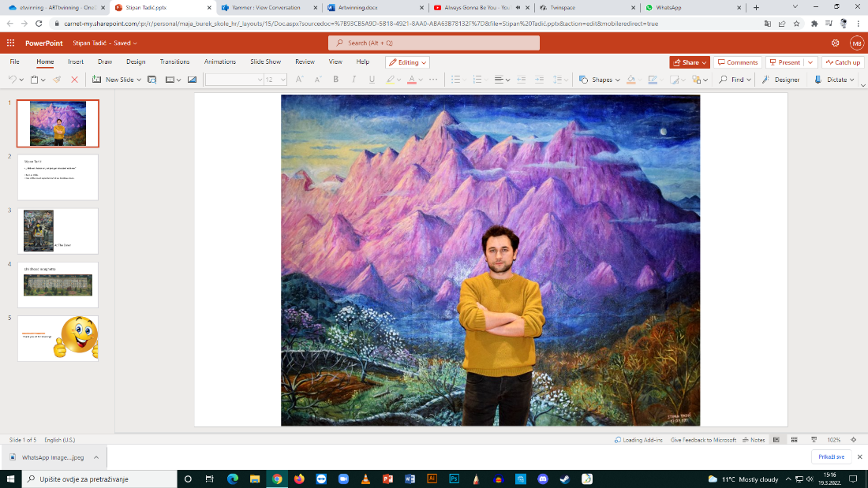The width and height of the screenshot is (868, 488).
Task: Start slideshow from the status bar icon
Action: (814, 440)
